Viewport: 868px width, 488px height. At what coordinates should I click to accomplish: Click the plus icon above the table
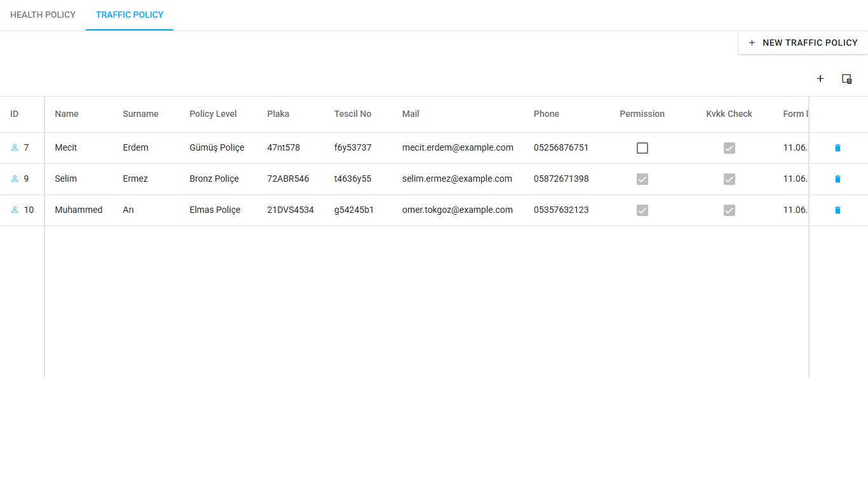(820, 79)
